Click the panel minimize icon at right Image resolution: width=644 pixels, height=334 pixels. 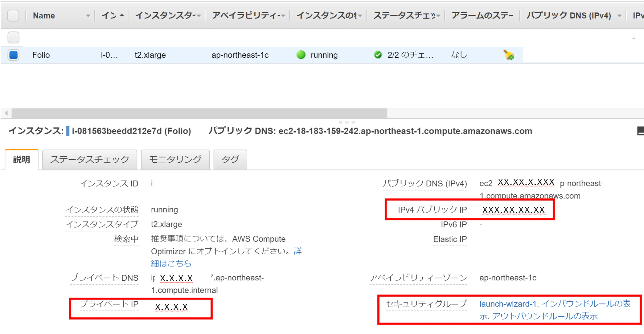(x=640, y=131)
